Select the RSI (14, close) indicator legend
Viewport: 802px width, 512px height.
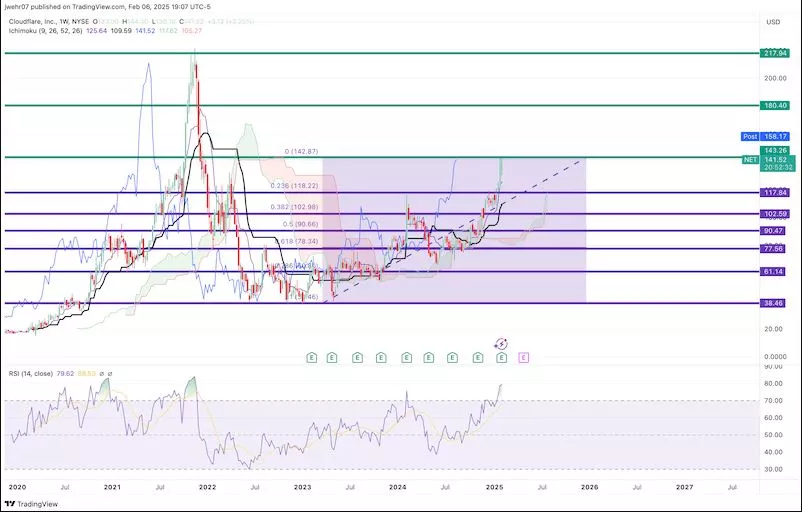pyautogui.click(x=32, y=375)
